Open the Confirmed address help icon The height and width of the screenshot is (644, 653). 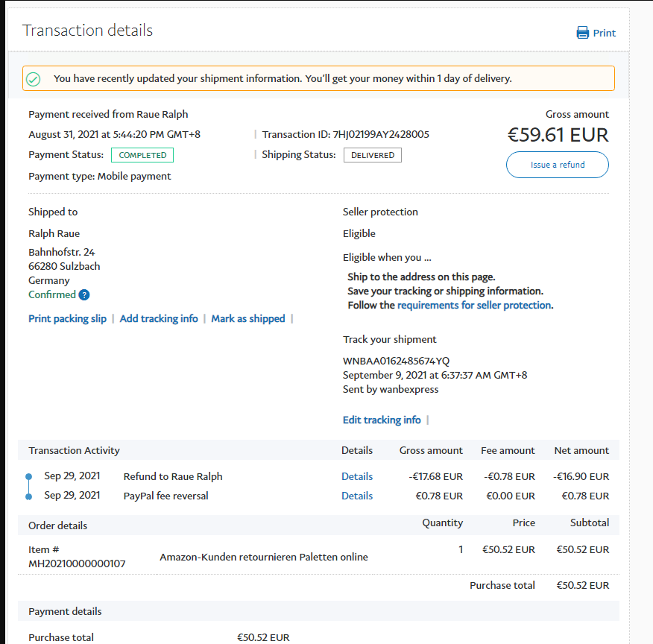pos(84,295)
